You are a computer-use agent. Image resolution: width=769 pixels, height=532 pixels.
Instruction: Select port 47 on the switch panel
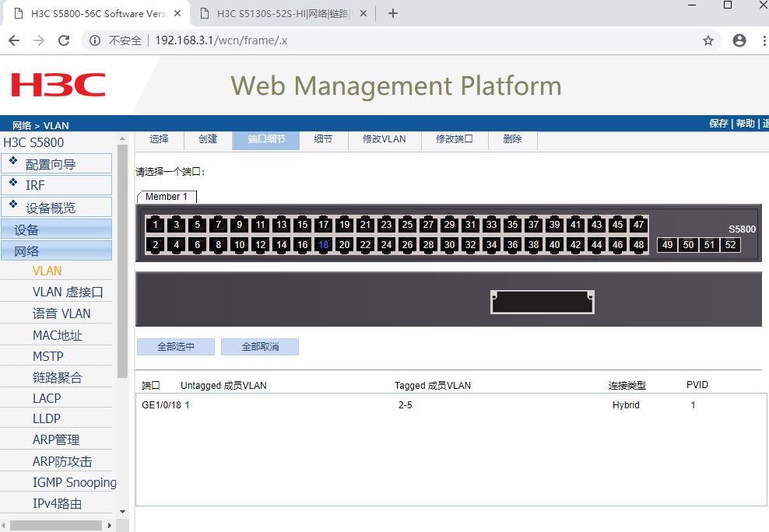[638, 224]
